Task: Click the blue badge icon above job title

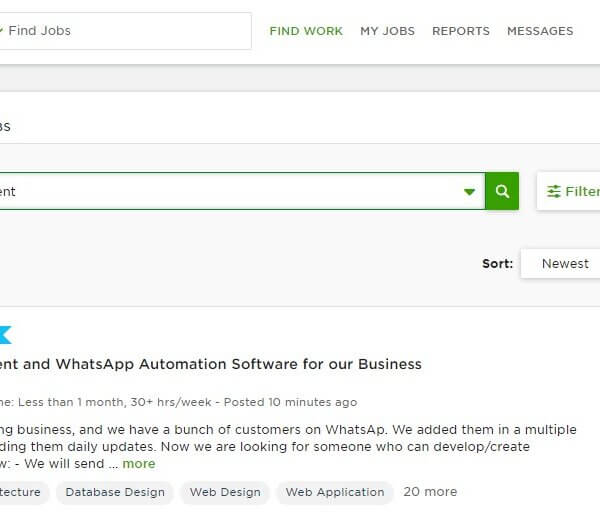Action: pos(5,334)
